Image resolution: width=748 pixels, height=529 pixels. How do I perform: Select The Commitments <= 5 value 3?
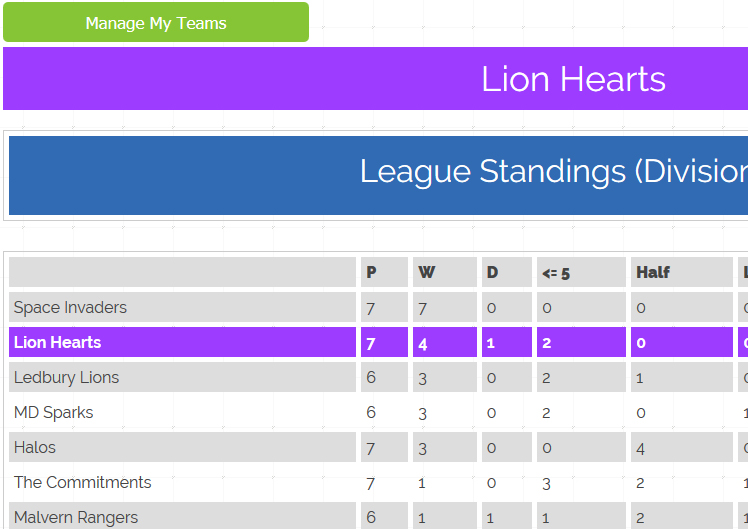pyautogui.click(x=546, y=483)
